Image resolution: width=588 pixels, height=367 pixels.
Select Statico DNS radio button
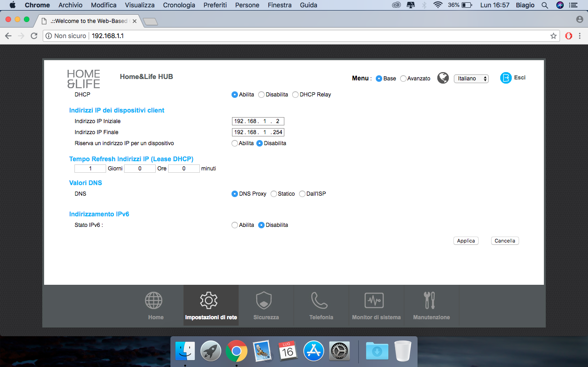[x=274, y=194]
